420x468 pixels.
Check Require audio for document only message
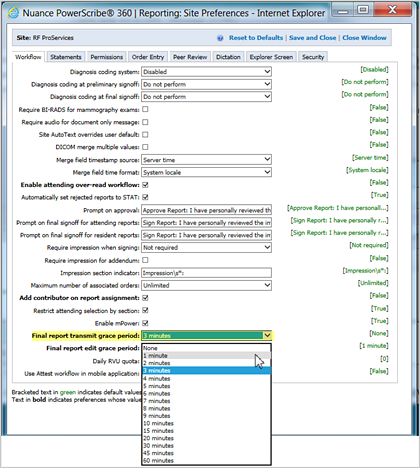[x=145, y=122]
